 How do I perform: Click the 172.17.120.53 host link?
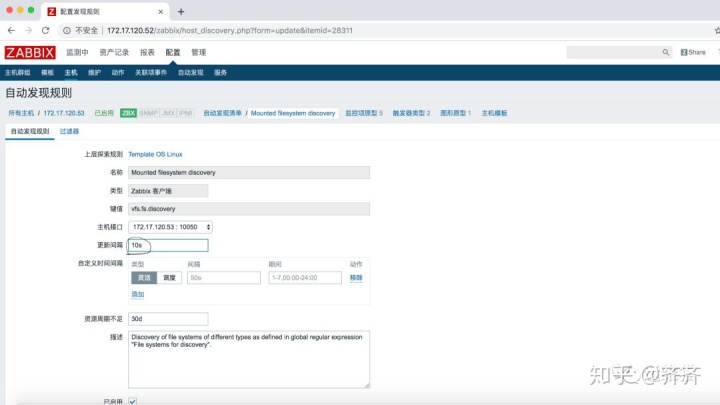pos(64,113)
